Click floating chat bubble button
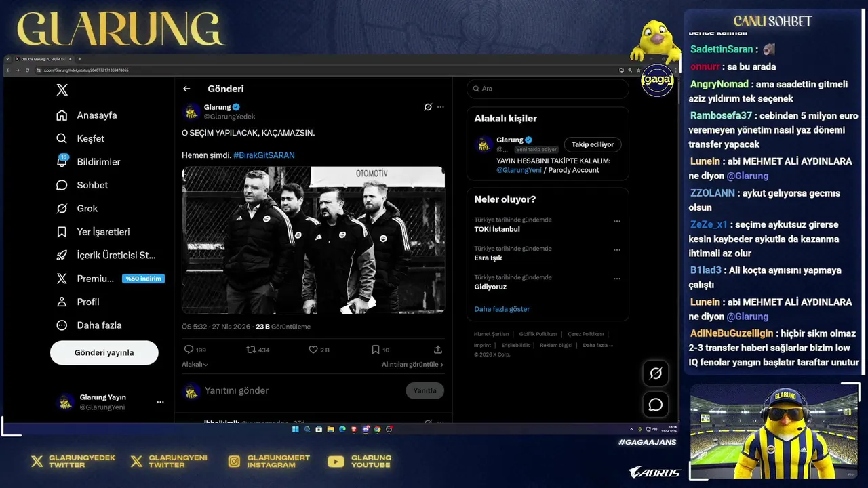Screen dimensions: 868x488 pos(656,405)
